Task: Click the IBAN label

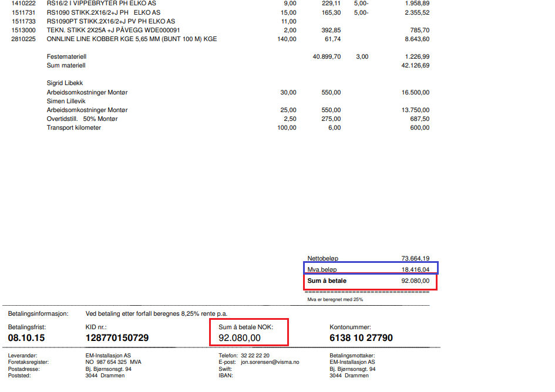Action: tap(226, 376)
